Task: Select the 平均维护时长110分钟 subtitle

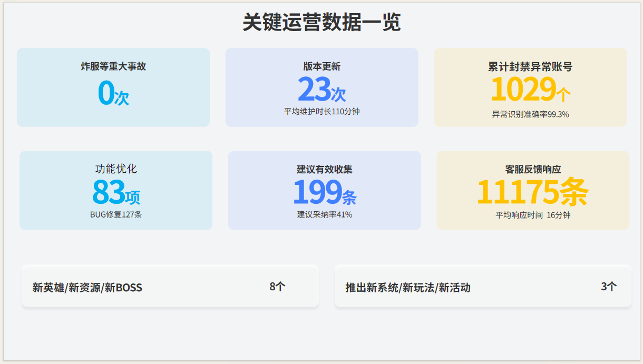Action: pos(321,112)
